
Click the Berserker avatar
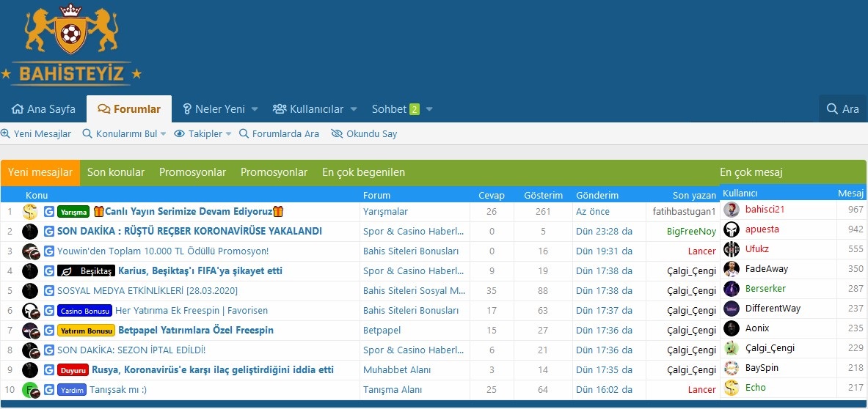732,289
